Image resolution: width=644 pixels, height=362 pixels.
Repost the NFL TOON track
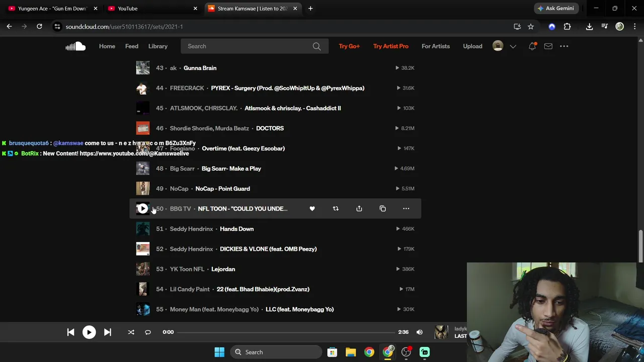point(336,209)
